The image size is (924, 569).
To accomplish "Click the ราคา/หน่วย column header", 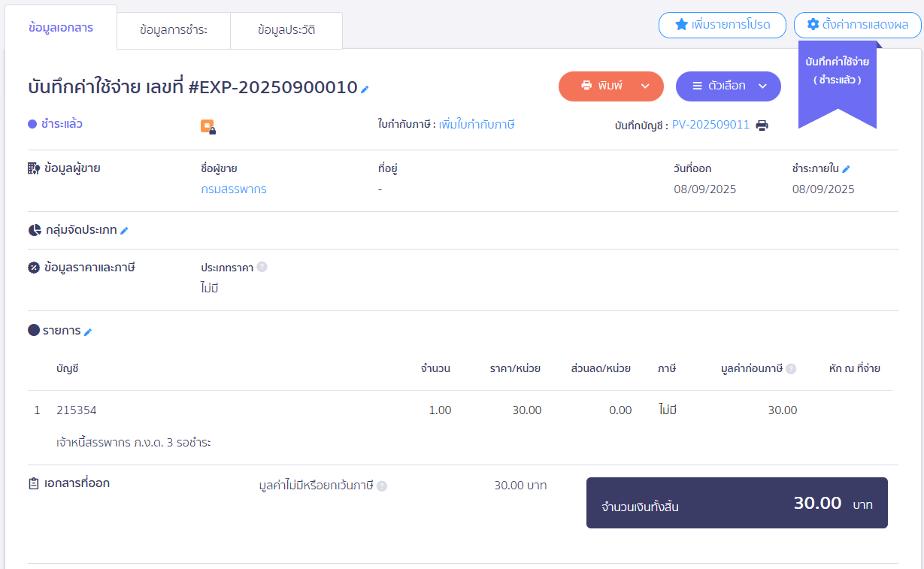I will pos(515,368).
